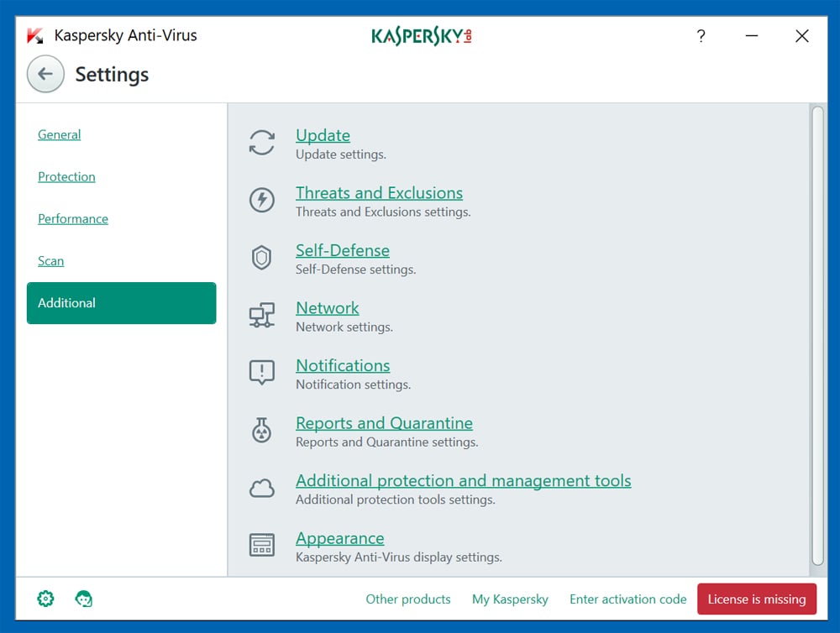This screenshot has width=840, height=633.
Task: Open settings via the gear icon
Action: (x=45, y=599)
